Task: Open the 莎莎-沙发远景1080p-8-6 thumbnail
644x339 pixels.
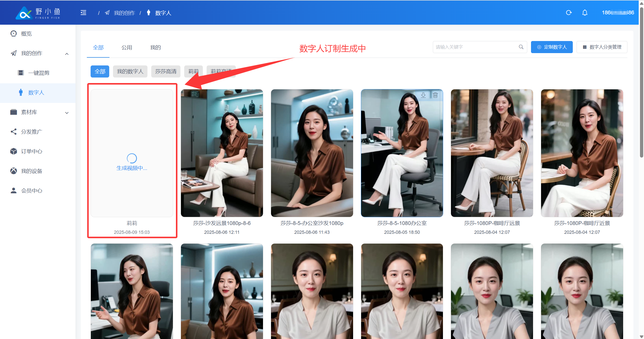Action: click(222, 153)
